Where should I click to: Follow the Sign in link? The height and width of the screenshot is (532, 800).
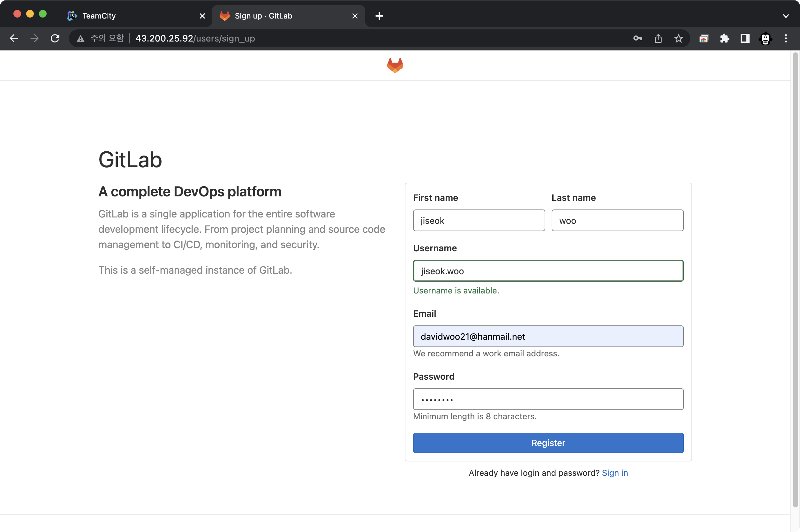click(x=615, y=473)
